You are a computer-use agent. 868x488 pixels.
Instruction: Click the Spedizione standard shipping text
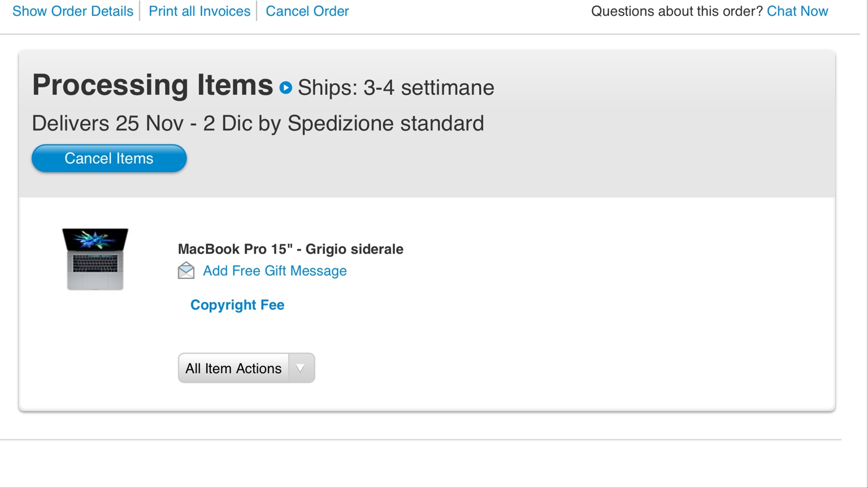(385, 123)
